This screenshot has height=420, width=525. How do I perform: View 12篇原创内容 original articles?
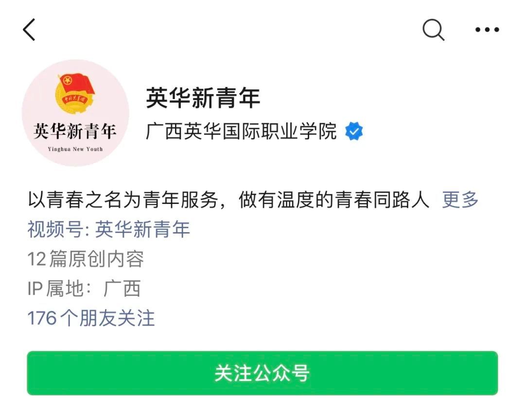point(86,259)
